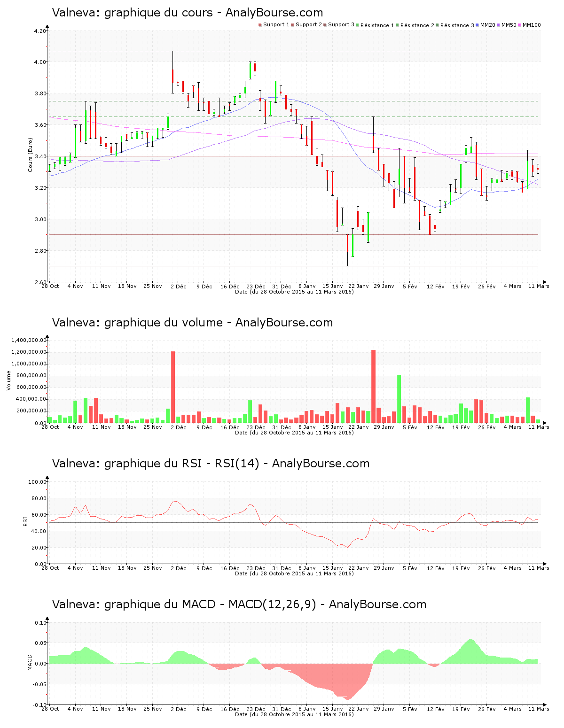The height and width of the screenshot is (728, 564).
Task: Click the 'Cours (Euro)' vertical axis label
Action: point(31,155)
